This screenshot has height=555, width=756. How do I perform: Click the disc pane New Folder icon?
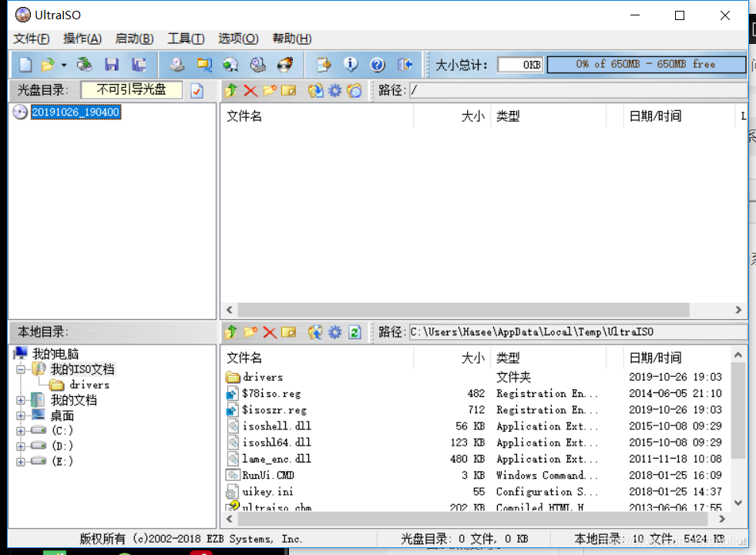(x=270, y=90)
